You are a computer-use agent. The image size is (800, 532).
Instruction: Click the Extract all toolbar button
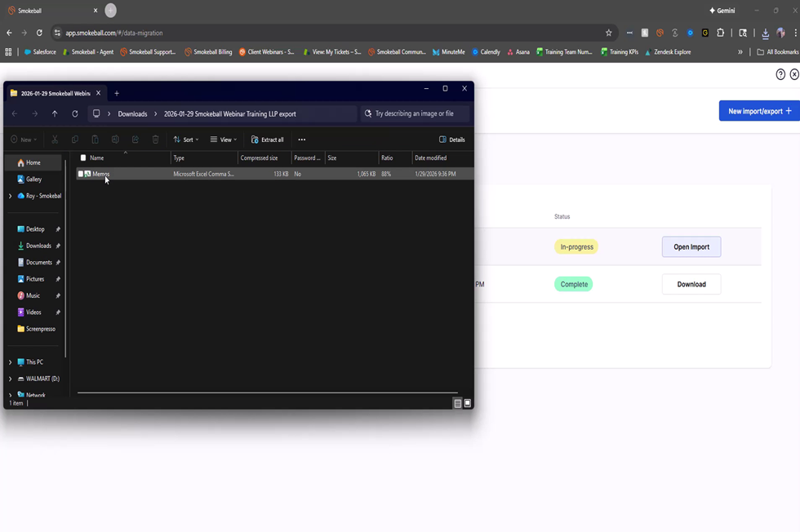tap(268, 140)
